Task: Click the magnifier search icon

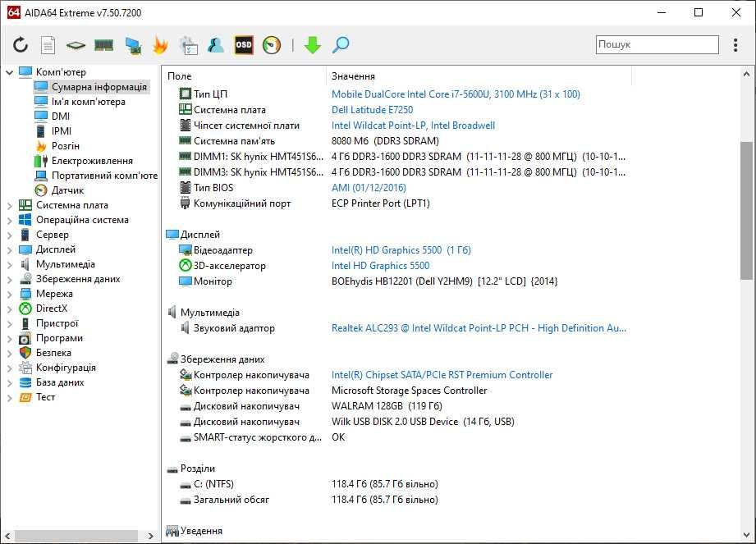Action: [x=341, y=45]
